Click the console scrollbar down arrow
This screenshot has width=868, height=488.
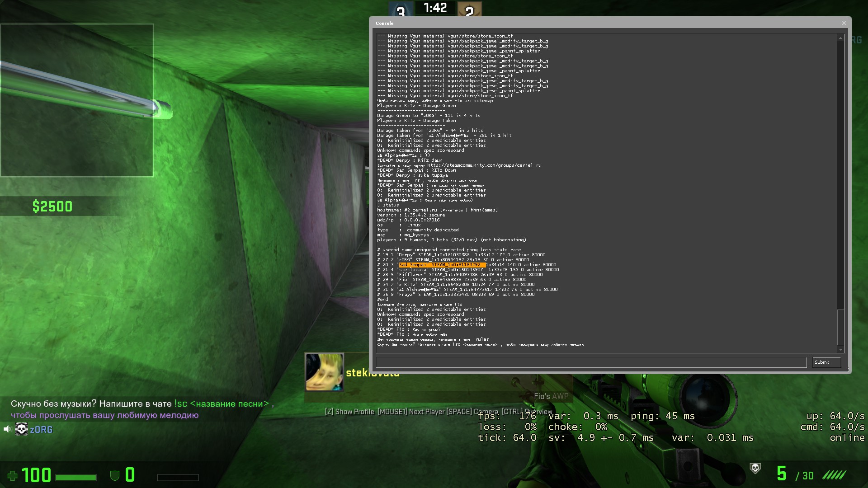[840, 349]
